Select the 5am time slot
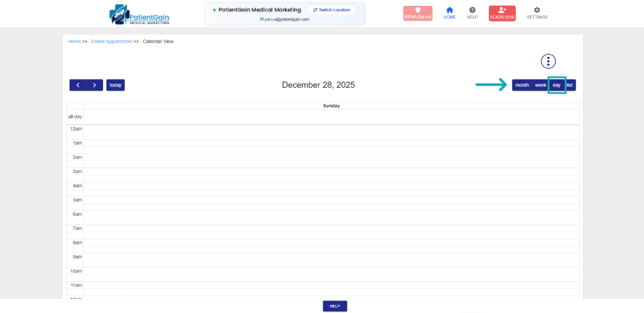This screenshot has width=644, height=313. pyautogui.click(x=331, y=200)
